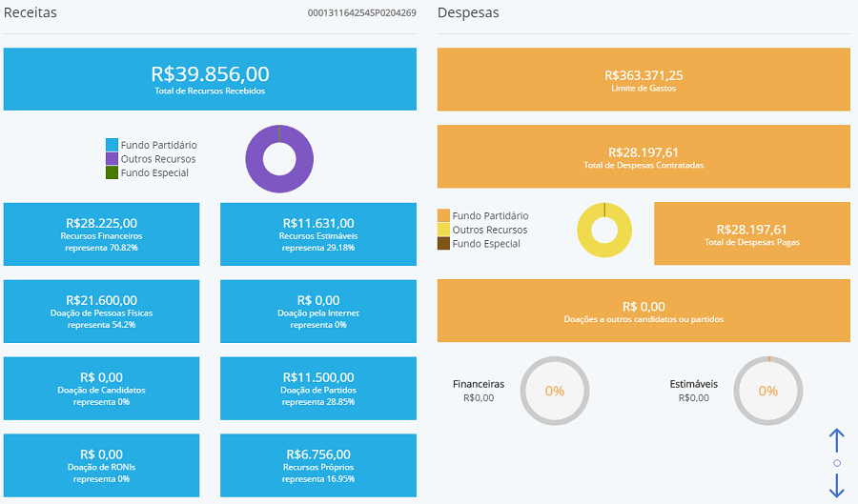
Task: Click the purple receitas donut chart
Action: (279, 159)
